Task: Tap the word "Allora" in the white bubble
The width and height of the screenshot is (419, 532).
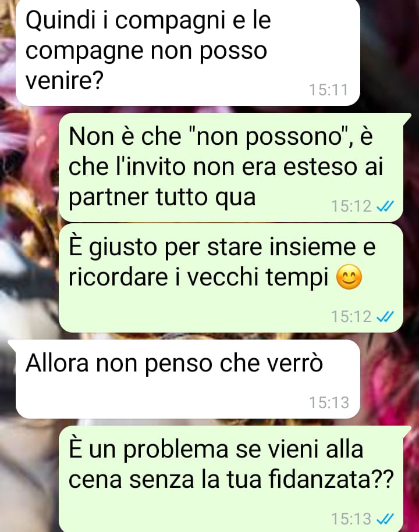Action: (57, 363)
